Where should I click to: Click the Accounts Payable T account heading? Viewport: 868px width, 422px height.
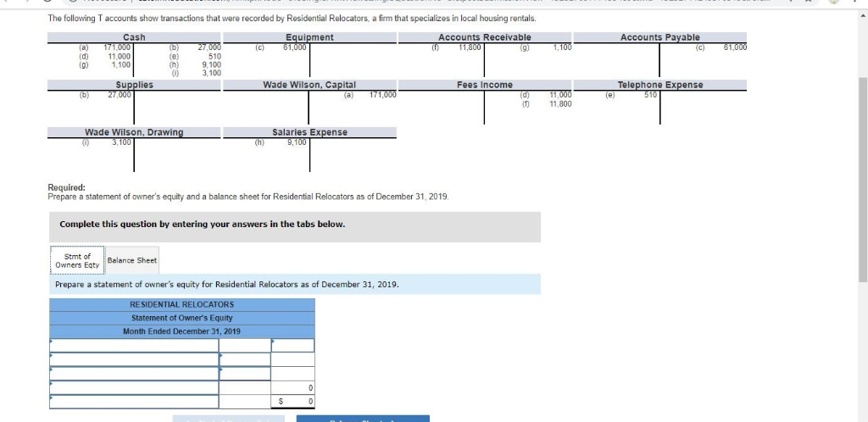tap(659, 37)
